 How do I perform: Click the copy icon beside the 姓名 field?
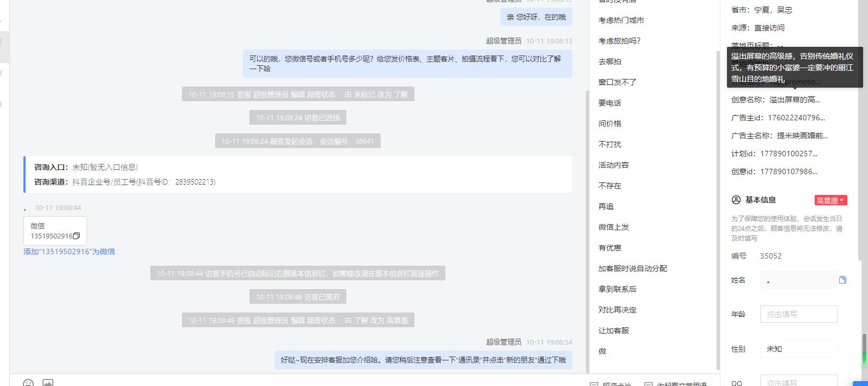pyautogui.click(x=842, y=280)
